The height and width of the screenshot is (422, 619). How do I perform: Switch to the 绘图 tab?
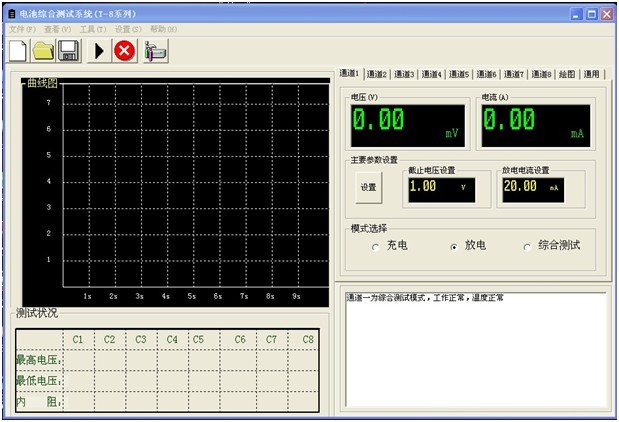pyautogui.click(x=567, y=74)
